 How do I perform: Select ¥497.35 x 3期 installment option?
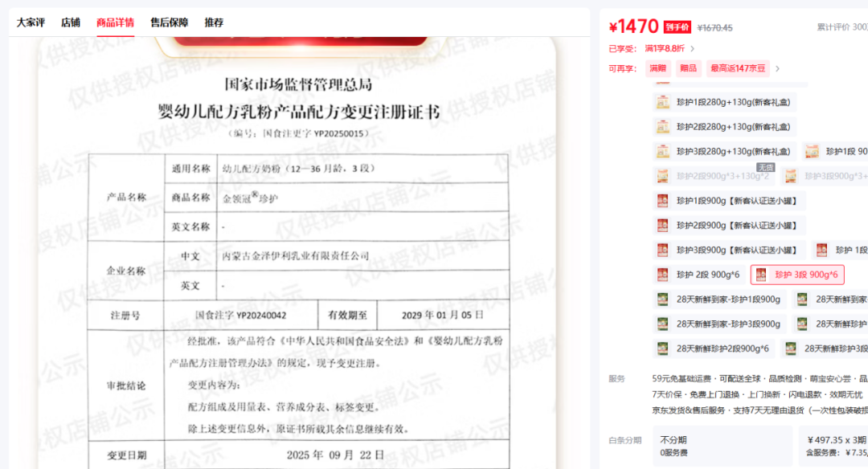click(x=833, y=446)
